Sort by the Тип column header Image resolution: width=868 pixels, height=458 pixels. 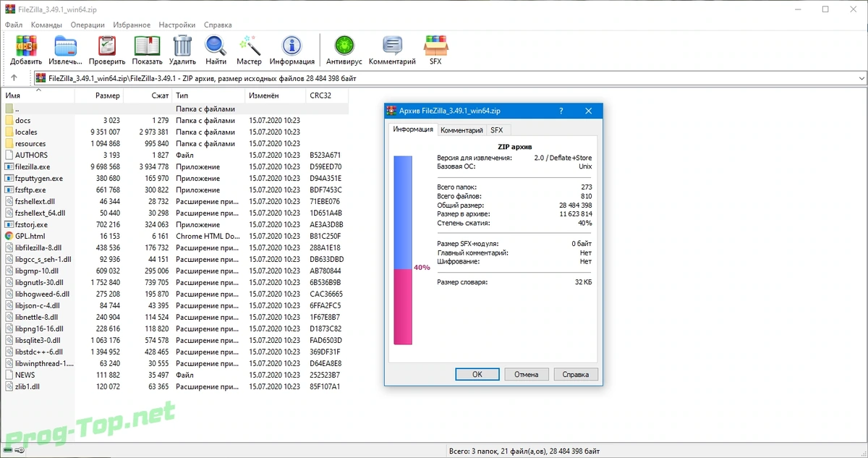pyautogui.click(x=208, y=96)
